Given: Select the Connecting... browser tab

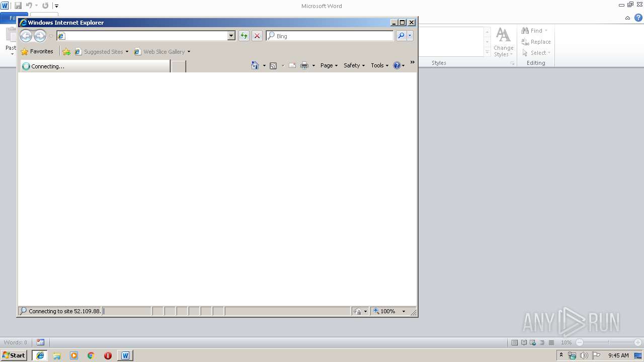Looking at the screenshot, I should [x=95, y=66].
